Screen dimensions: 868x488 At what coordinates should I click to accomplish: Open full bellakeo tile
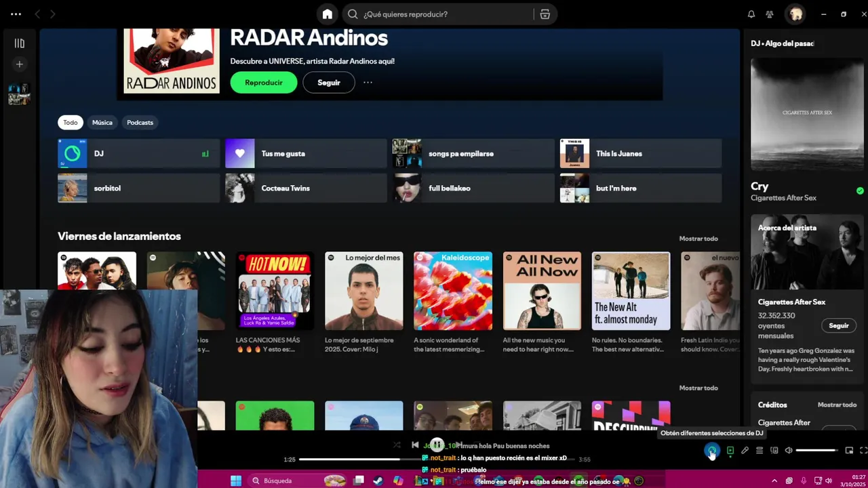(473, 188)
